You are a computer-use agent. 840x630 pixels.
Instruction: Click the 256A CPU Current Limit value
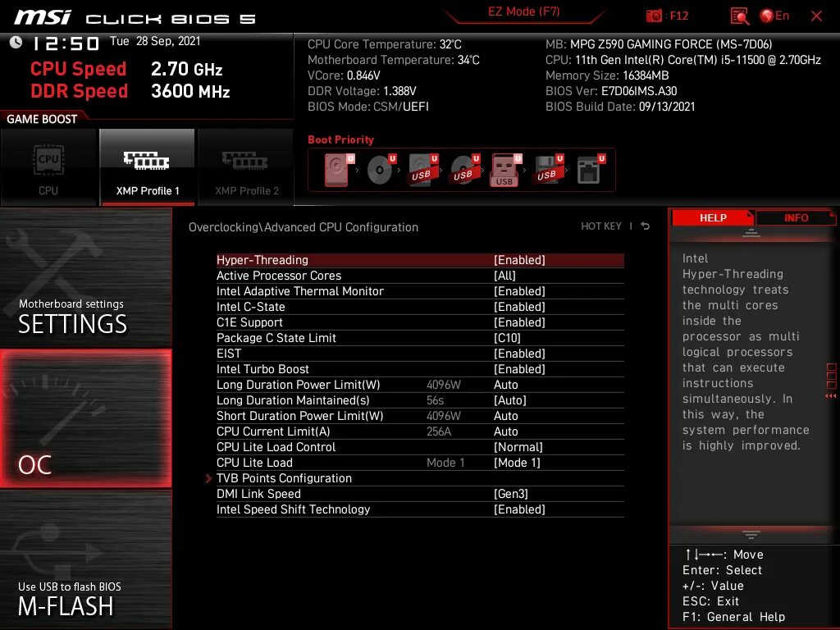[439, 431]
